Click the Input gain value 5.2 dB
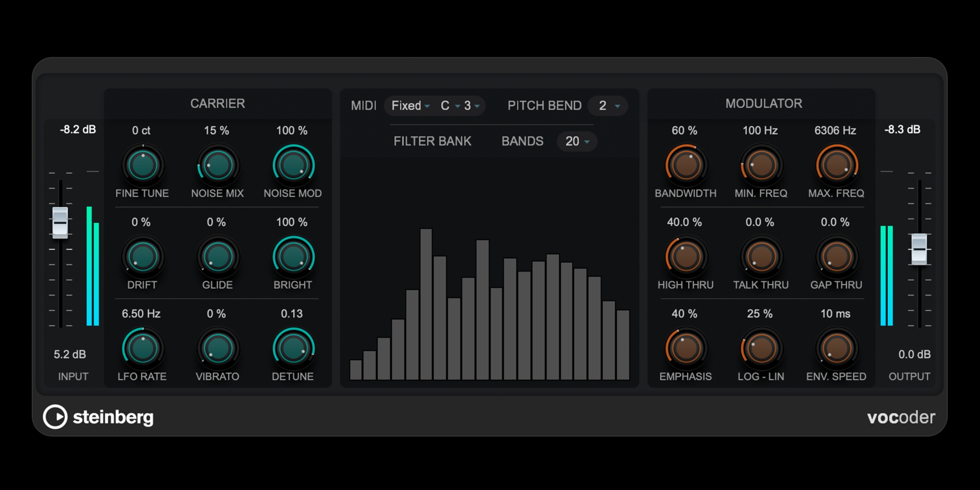Viewport: 980px width, 490px height. tap(70, 354)
